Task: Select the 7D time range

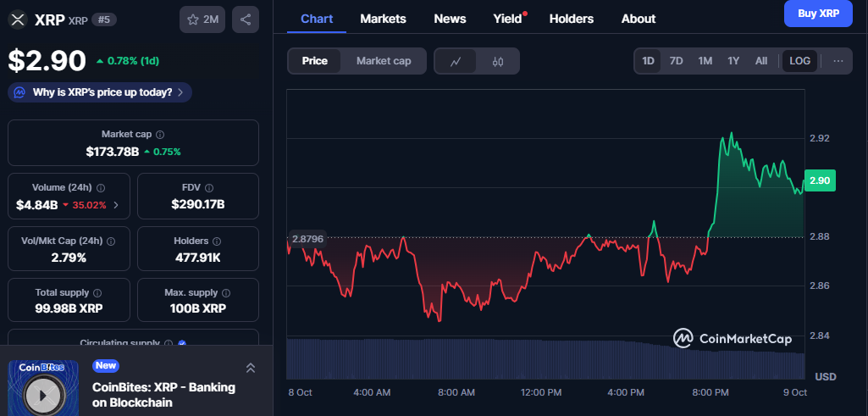Action: [x=676, y=61]
